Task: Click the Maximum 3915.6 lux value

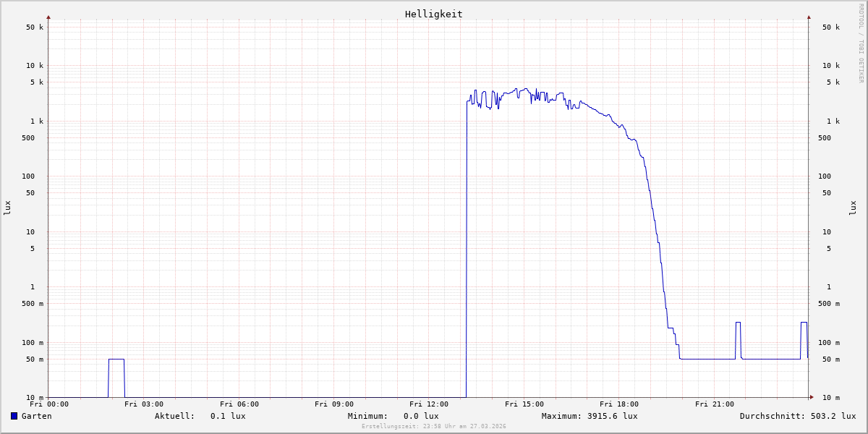Action: tap(590, 416)
